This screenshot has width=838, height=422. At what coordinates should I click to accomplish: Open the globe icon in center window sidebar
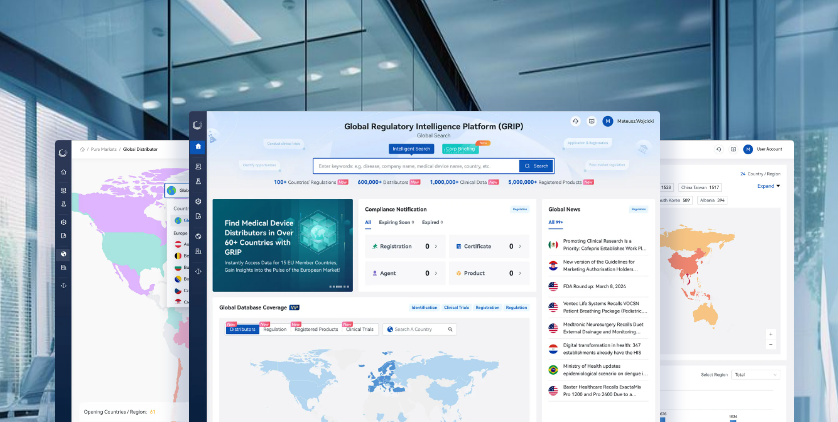pyautogui.click(x=198, y=236)
